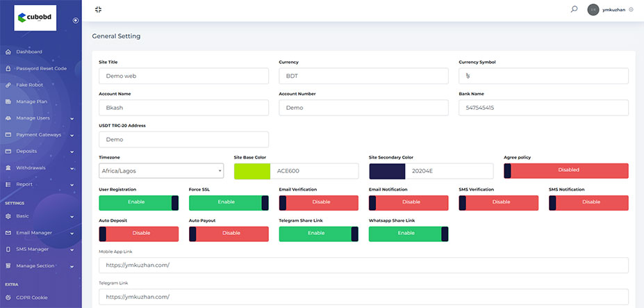Screen dimensions: 644x308
Task: Click the Fake Robot sidebar icon
Action: [8, 85]
